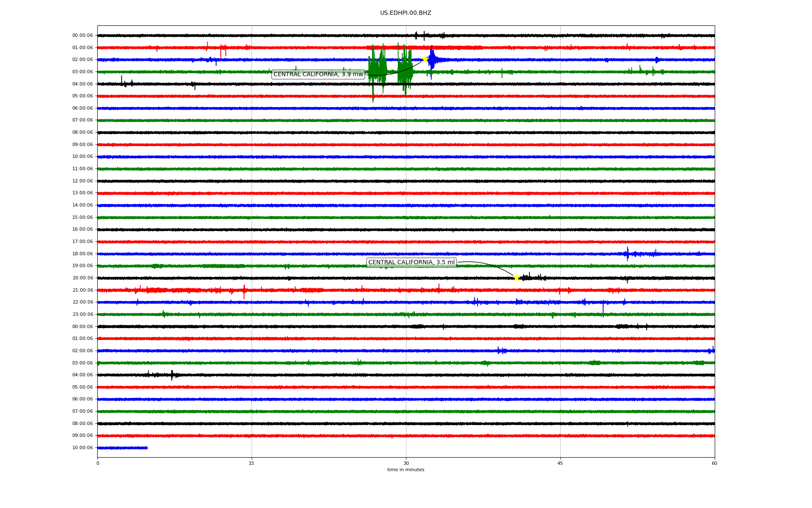The height and width of the screenshot is (508, 812).
Task: Click the 10:00:06 label at the bottom
Action: (82, 448)
